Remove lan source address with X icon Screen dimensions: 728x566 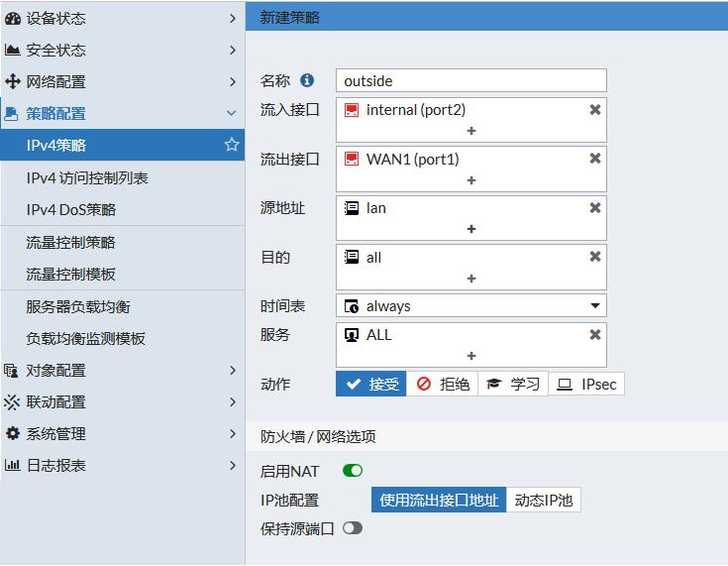pos(594,208)
